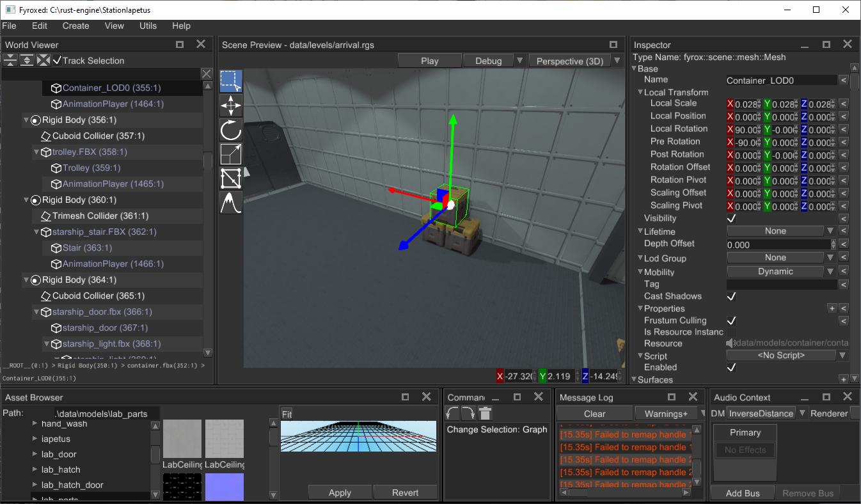Activate the move gizmo tool
The width and height of the screenshot is (861, 504).
pos(230,106)
